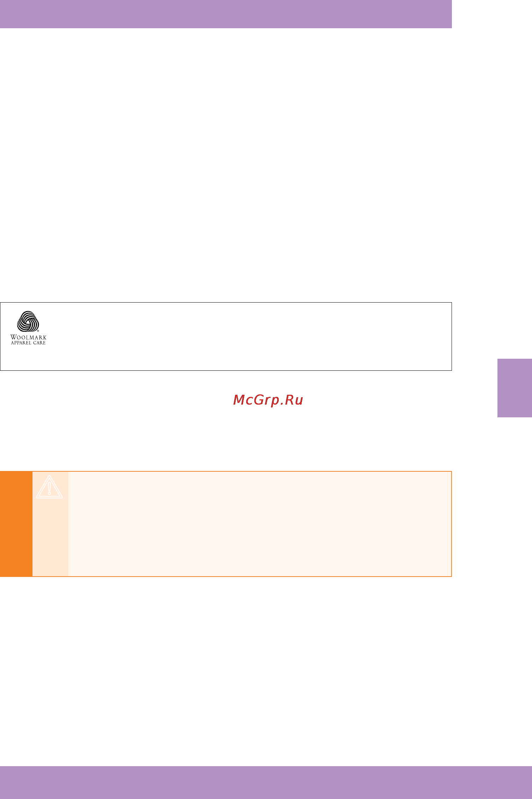Open the red McGrp.Ru watermark link

pyautogui.click(x=268, y=400)
